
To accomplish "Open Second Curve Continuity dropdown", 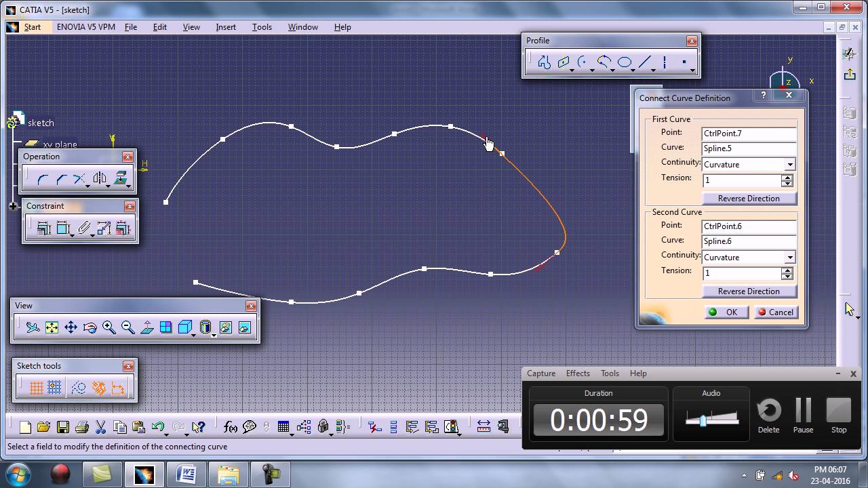I will pos(789,258).
